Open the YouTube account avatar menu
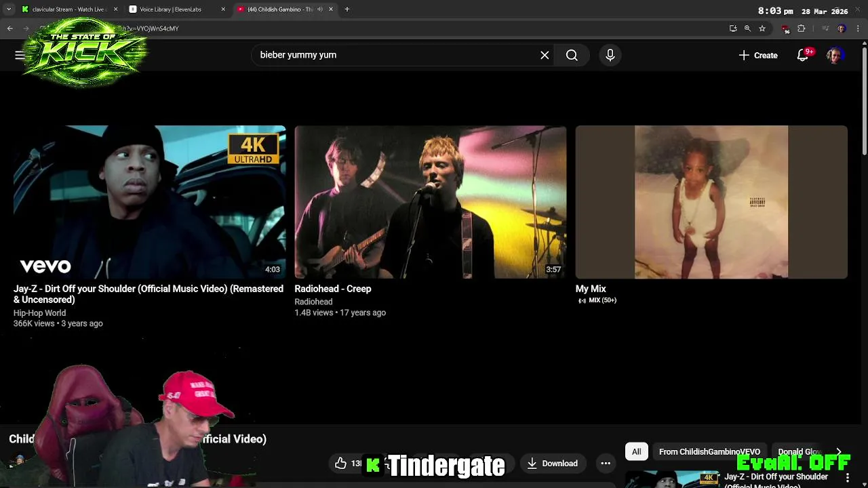868x488 pixels. tap(835, 55)
